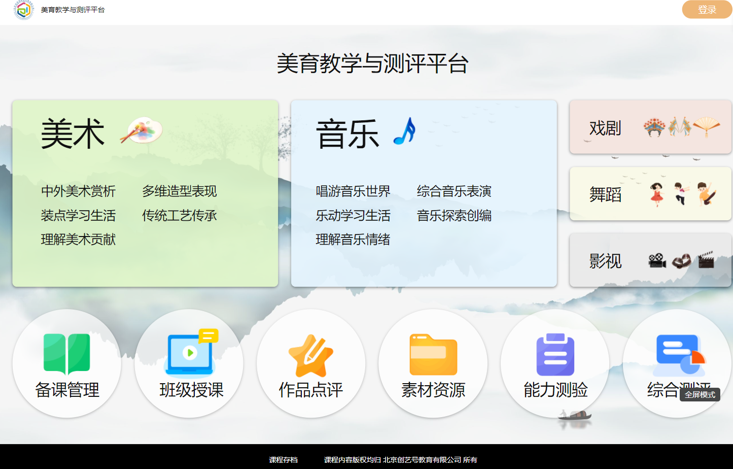Screen dimensions: 733x469
Task: Select 唱游音乐世界 under 音乐
Action: coord(353,191)
